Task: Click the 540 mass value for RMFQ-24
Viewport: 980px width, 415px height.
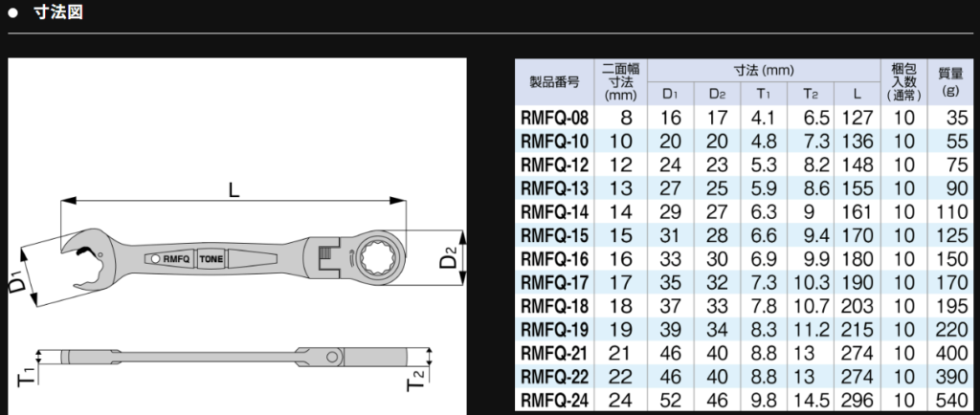Action: [x=952, y=399]
